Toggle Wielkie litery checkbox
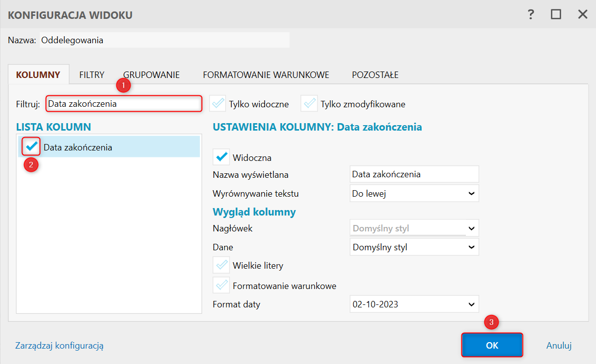Screen dimensions: 596x364 [221, 265]
